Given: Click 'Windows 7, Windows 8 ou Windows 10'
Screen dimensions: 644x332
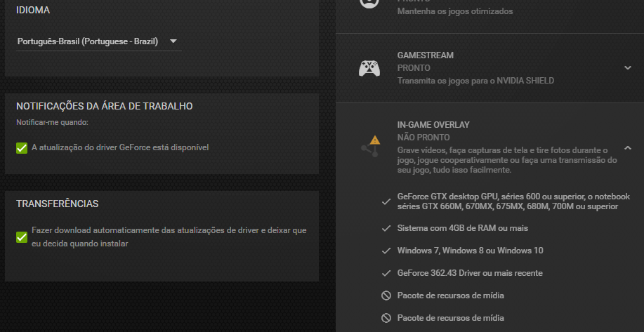Looking at the screenshot, I should 471,251.
